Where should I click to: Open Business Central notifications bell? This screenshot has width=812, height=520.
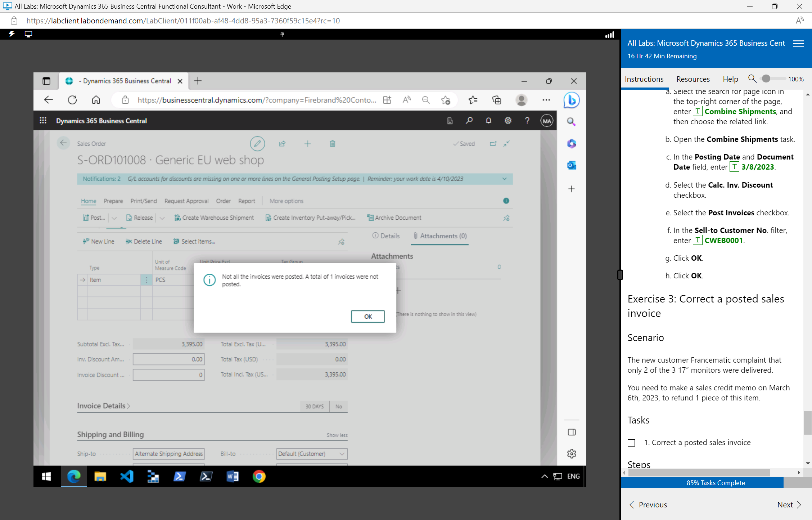(x=488, y=121)
